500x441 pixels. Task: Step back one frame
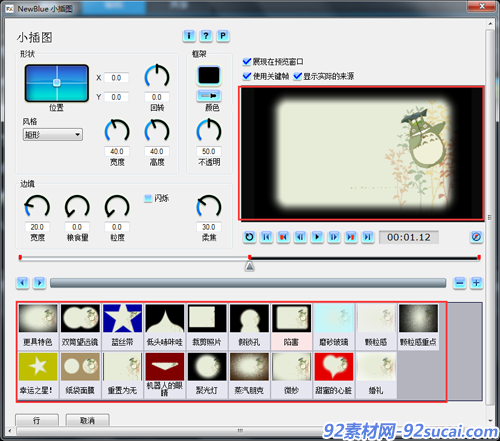[300, 237]
